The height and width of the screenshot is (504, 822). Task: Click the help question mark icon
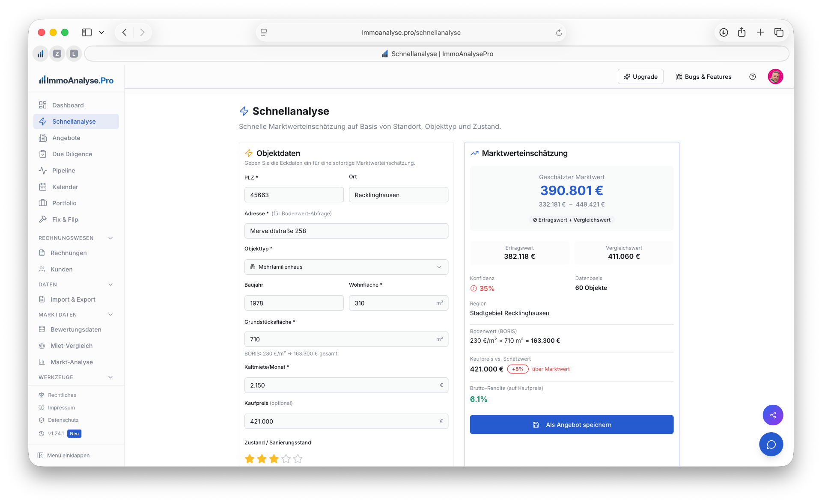pyautogui.click(x=752, y=77)
